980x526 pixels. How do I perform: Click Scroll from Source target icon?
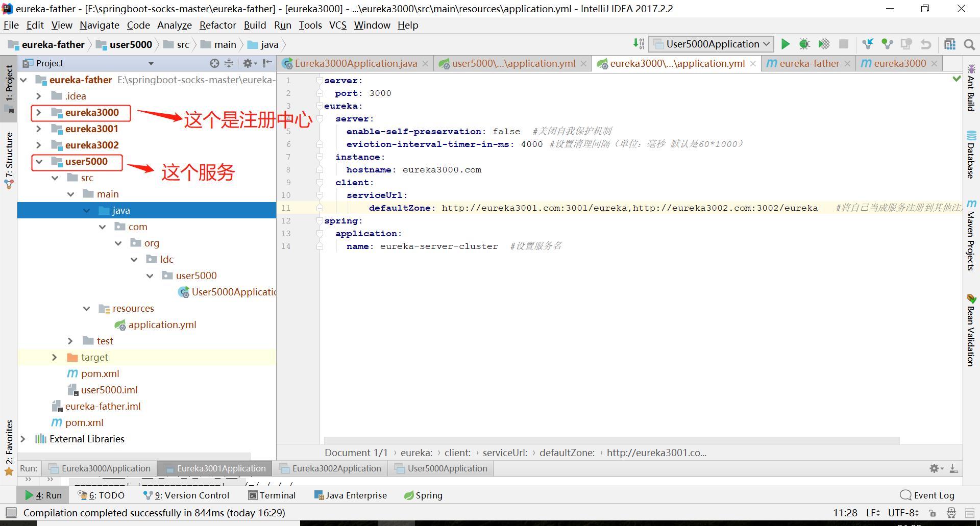pyautogui.click(x=214, y=63)
